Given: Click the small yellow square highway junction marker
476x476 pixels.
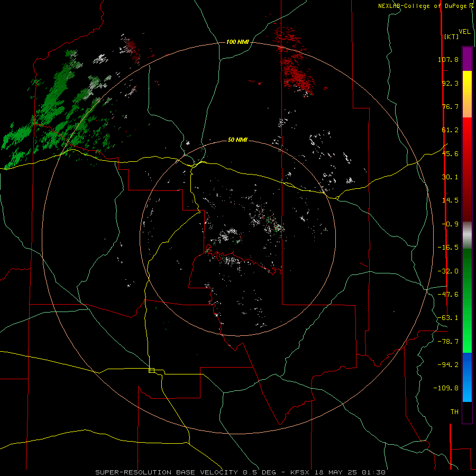Looking at the screenshot, I should point(151,370).
